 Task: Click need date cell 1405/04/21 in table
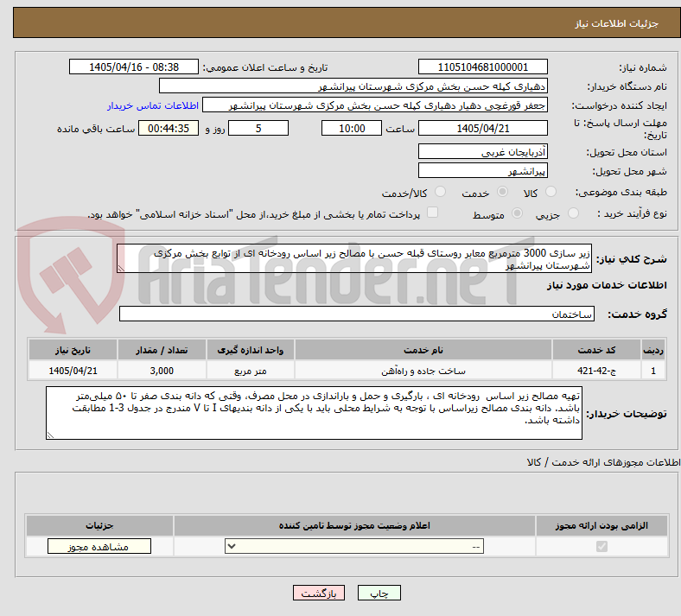(x=73, y=371)
